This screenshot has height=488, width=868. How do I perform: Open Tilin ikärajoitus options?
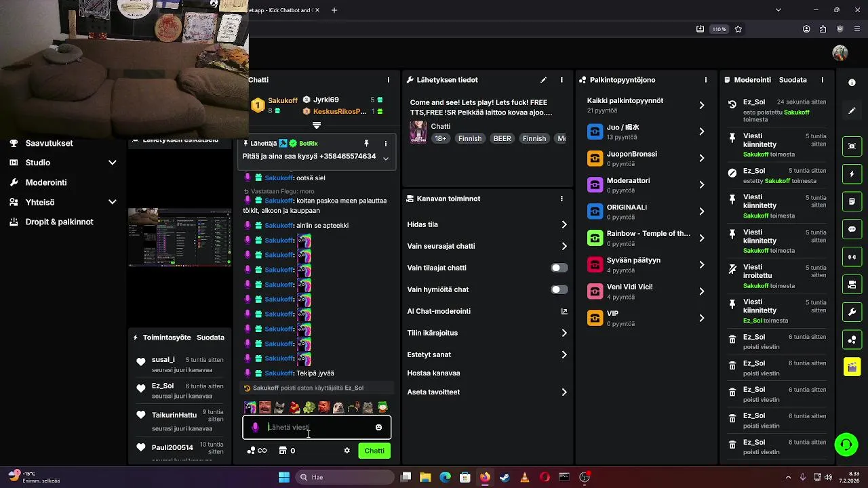click(487, 333)
